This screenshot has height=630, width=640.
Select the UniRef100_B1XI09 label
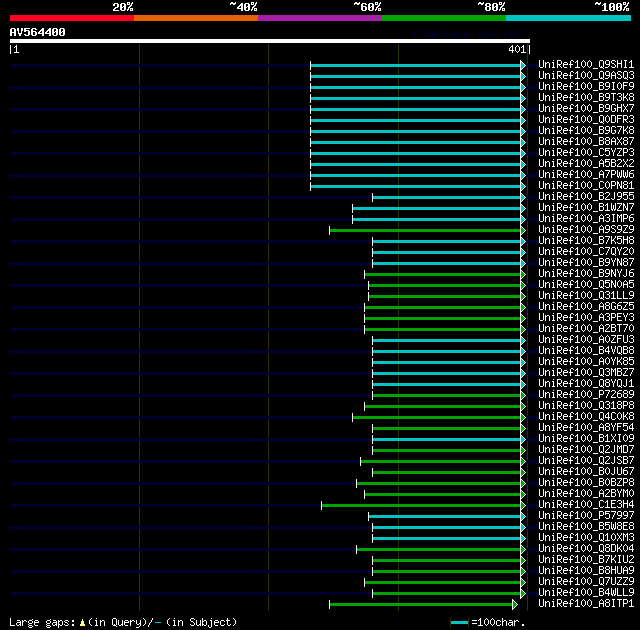pos(586,439)
